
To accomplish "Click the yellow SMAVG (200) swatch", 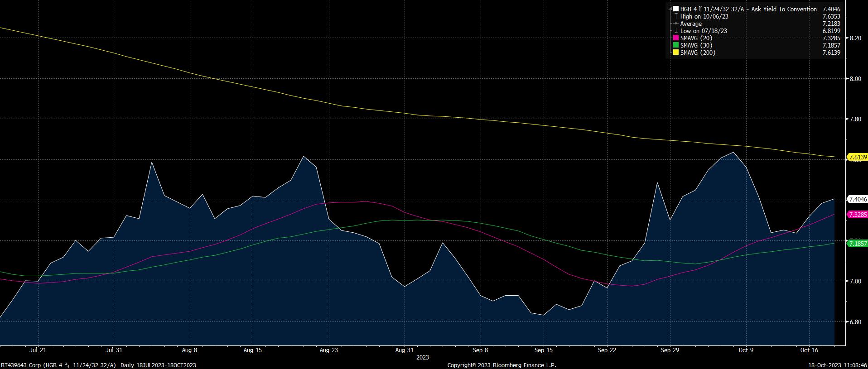I will 676,53.
